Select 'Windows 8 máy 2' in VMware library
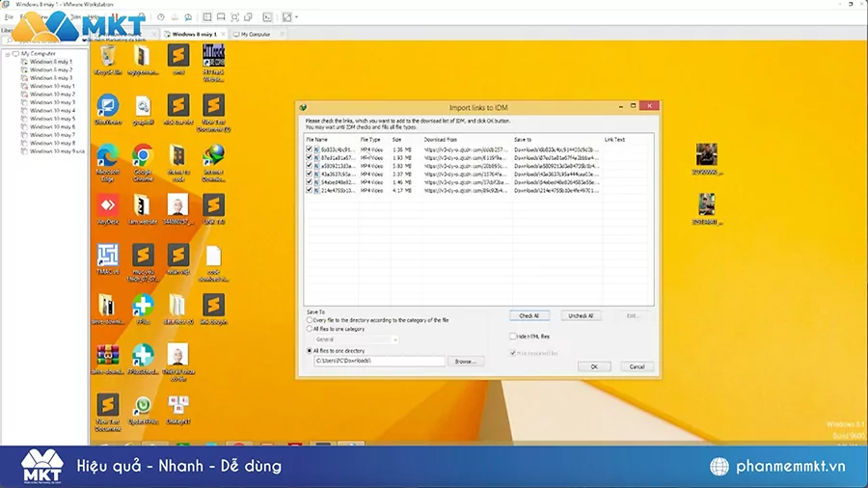The image size is (868, 488). (x=51, y=69)
